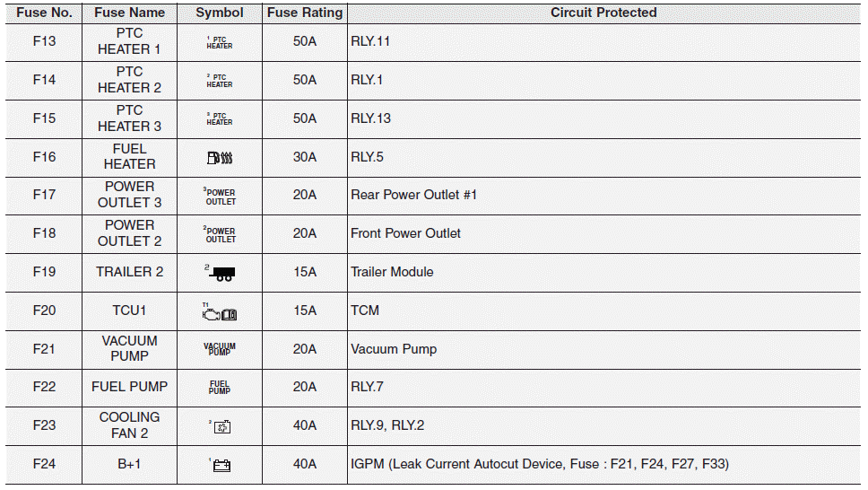
Task: Select the 30A rating for Fuel Heater
Action: [x=305, y=157]
